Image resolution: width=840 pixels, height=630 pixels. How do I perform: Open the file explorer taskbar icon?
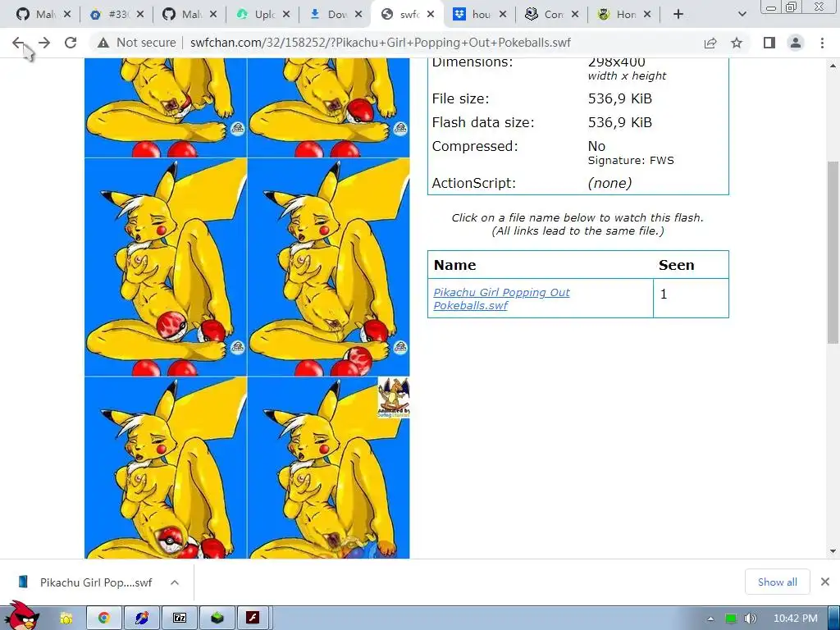[x=66, y=619]
